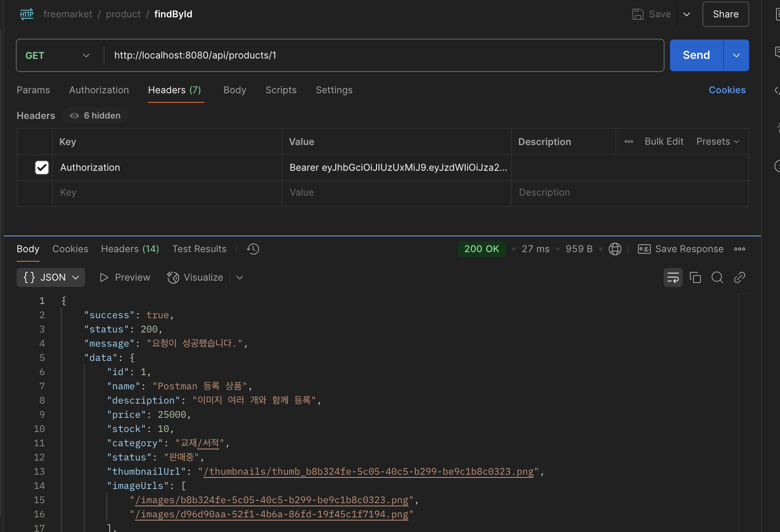Image resolution: width=780 pixels, height=532 pixels.
Task: Open the JSON format selector
Action: (x=51, y=277)
